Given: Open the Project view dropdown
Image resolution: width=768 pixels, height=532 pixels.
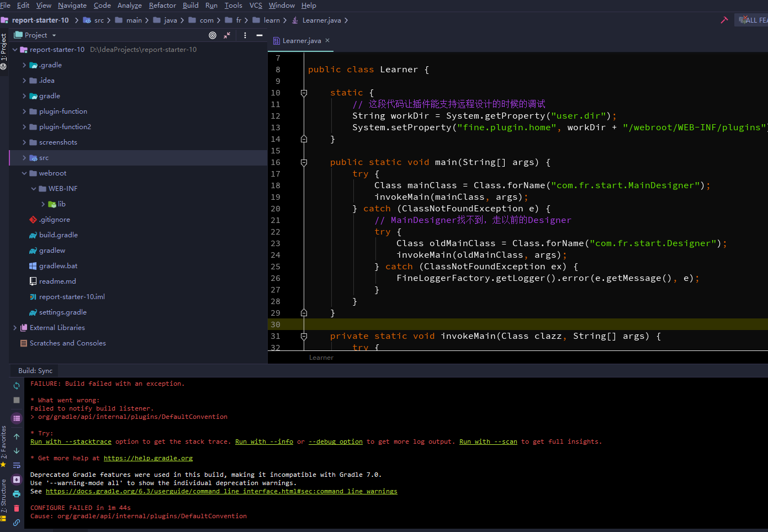Looking at the screenshot, I should [36, 35].
